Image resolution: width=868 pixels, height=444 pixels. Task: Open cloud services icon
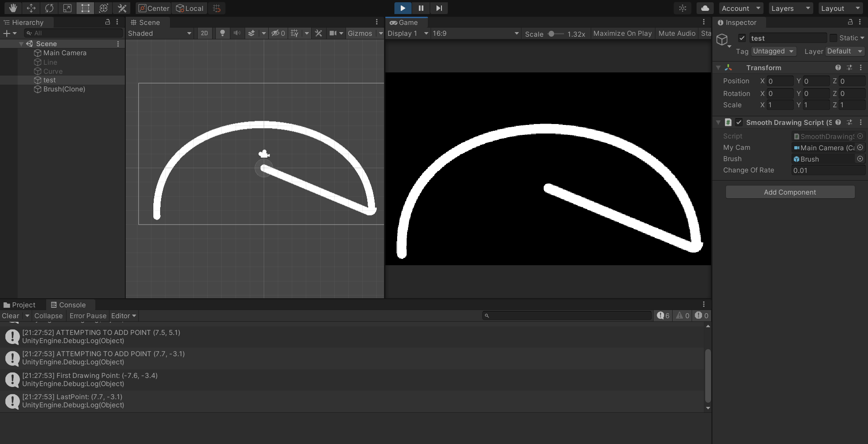tap(705, 8)
